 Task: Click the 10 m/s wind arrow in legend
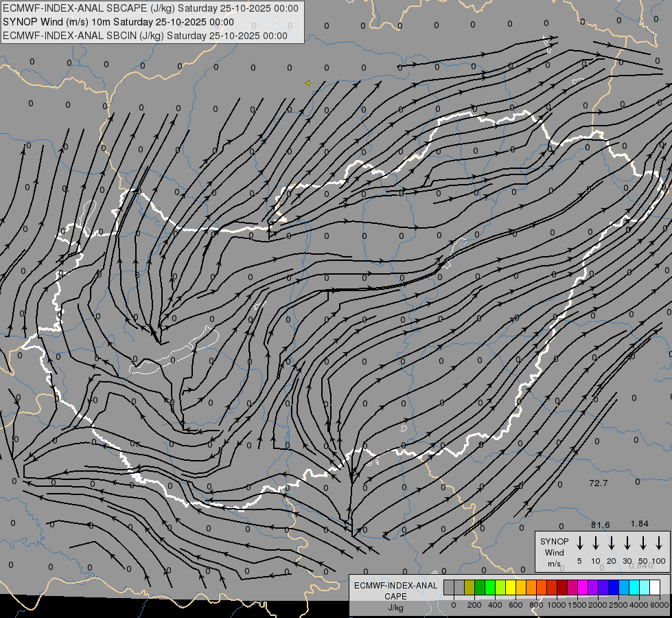[x=596, y=543]
